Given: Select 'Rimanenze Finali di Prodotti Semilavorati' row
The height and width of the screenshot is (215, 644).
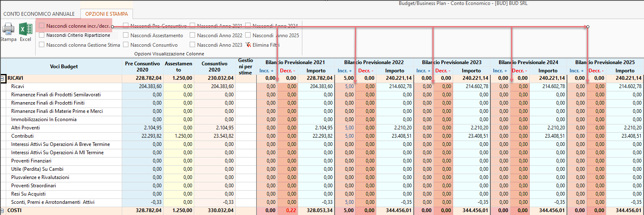Looking at the screenshot, I should [x=56, y=95].
